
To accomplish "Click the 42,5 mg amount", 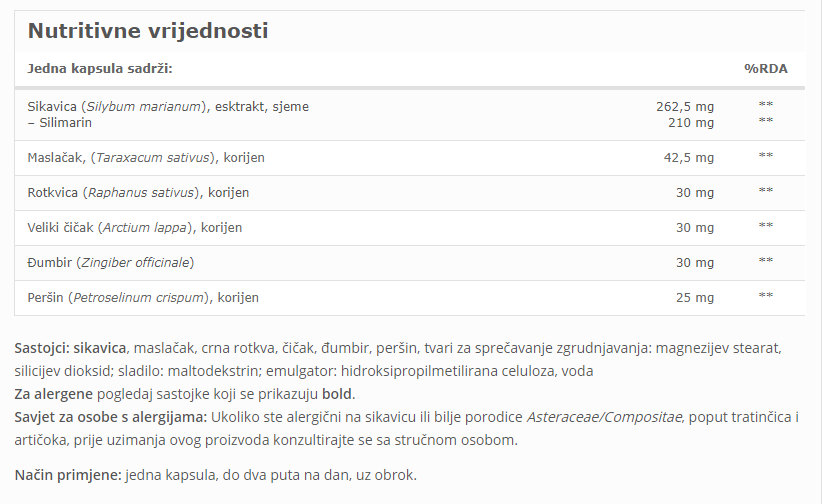I will (689, 158).
